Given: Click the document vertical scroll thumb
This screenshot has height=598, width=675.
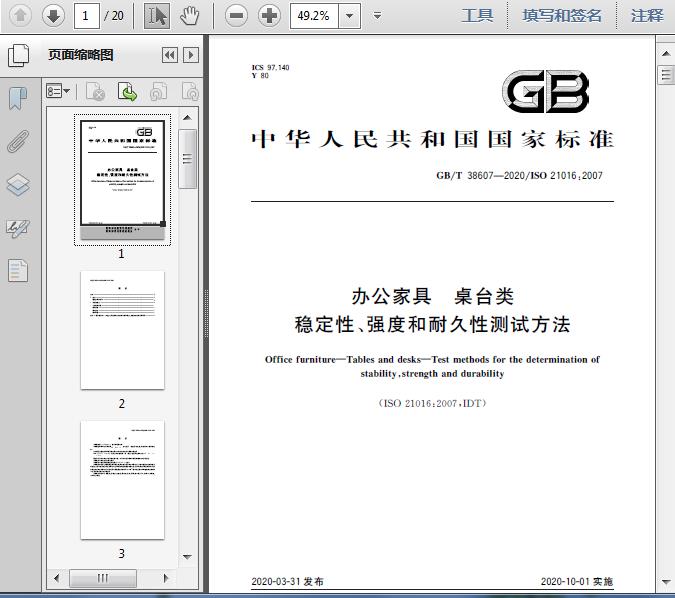Looking at the screenshot, I should tap(666, 75).
